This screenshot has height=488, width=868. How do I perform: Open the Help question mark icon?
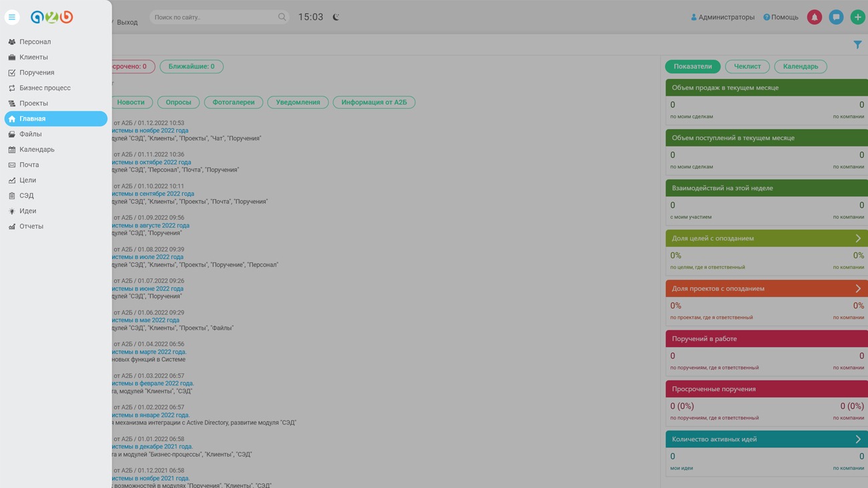(767, 17)
